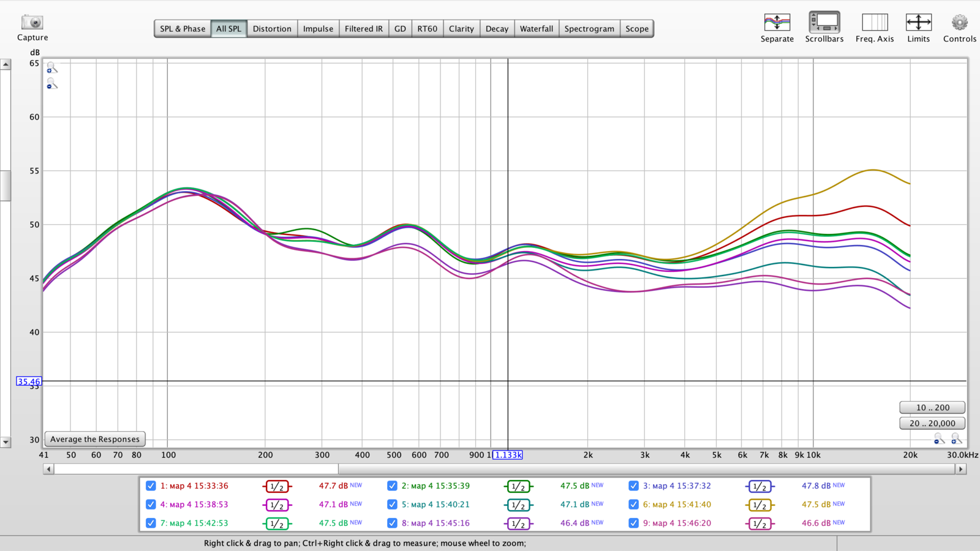
Task: Open Freq. Axis toggle icon
Action: [x=875, y=23]
